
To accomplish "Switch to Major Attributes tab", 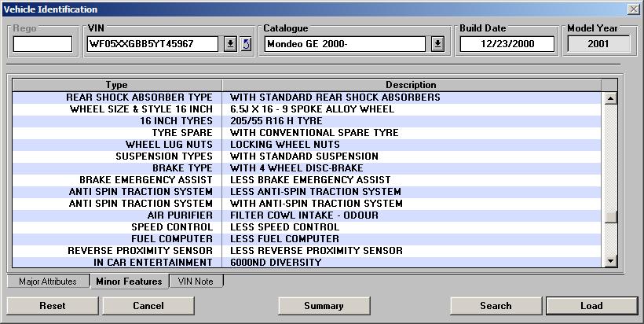I will pyautogui.click(x=48, y=282).
